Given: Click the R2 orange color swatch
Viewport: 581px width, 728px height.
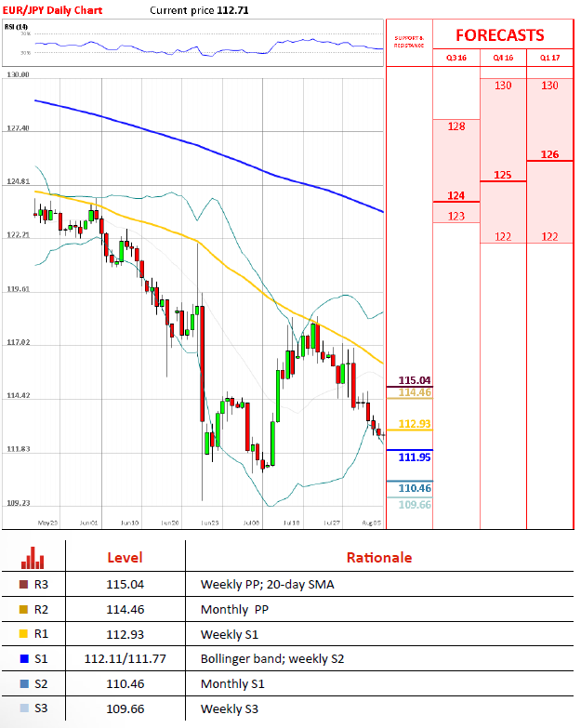Looking at the screenshot, I should (23, 609).
